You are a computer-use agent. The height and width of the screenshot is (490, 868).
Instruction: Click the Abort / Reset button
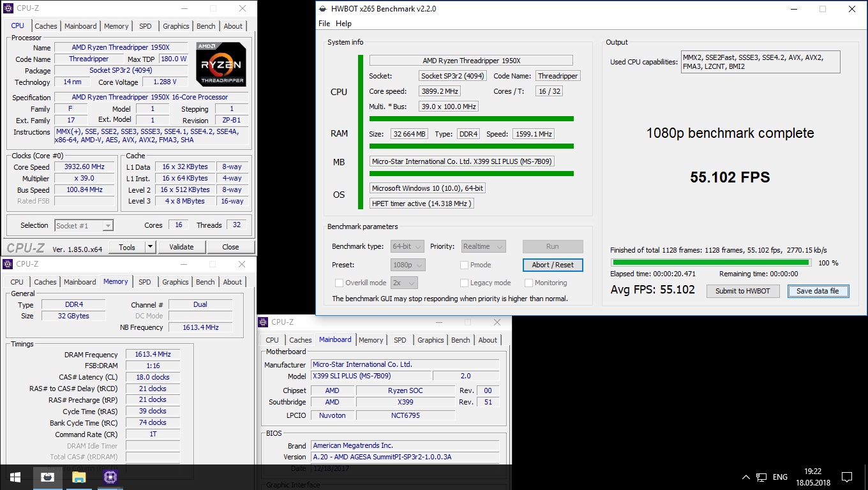point(553,265)
